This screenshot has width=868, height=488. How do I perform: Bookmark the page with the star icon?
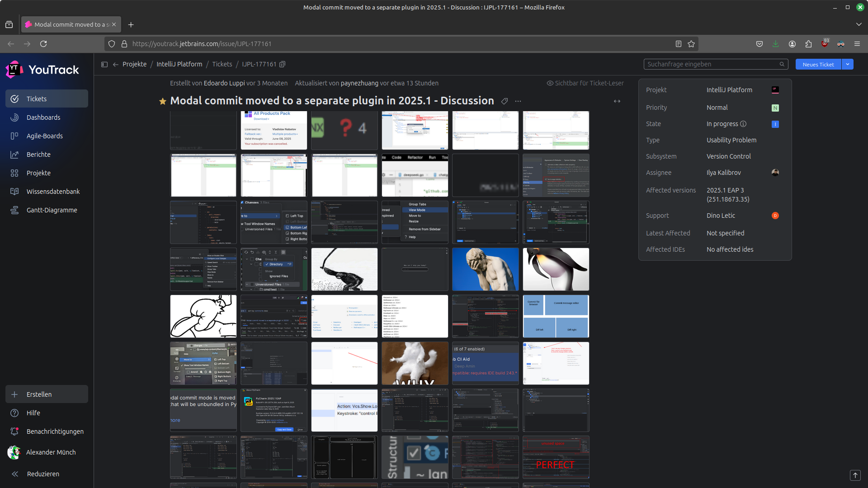(691, 44)
